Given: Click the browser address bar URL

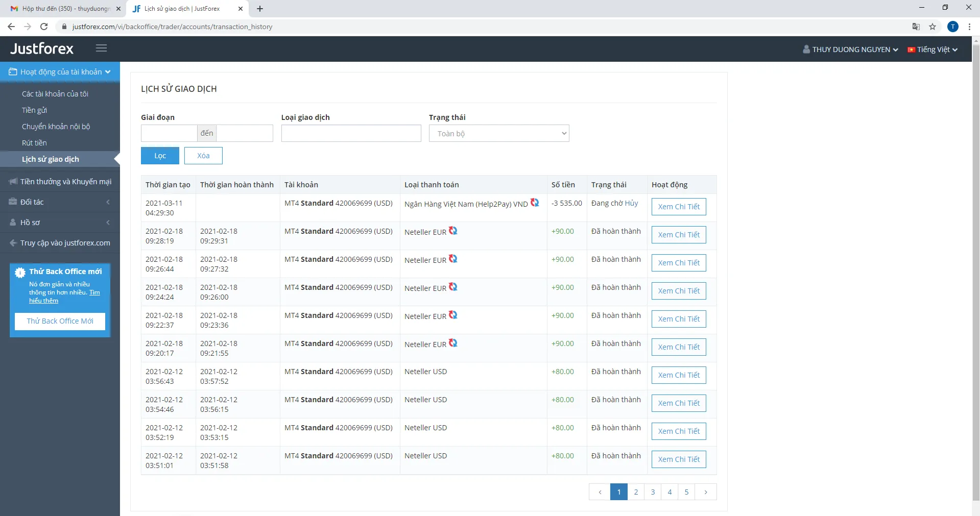Looking at the screenshot, I should pos(172,27).
